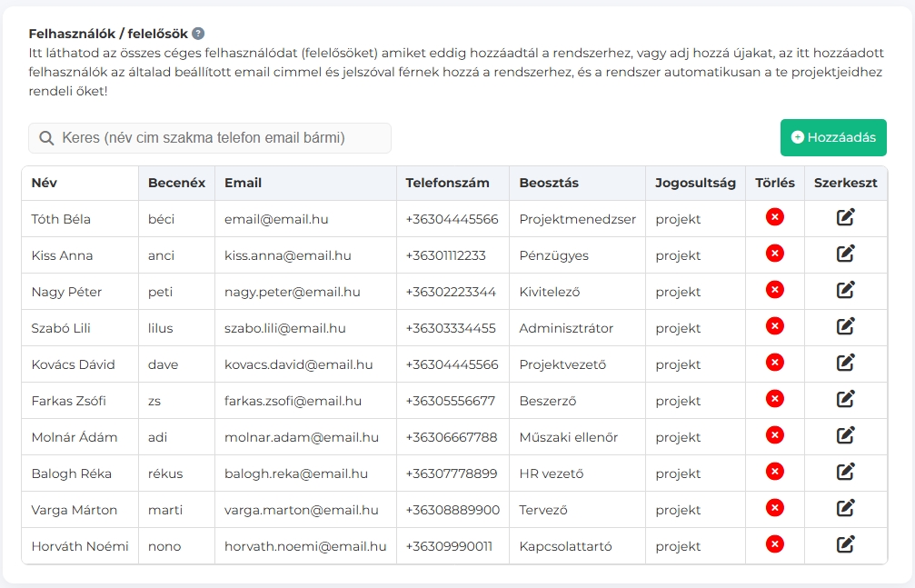Remove Kovács Dávid using the delete icon
The width and height of the screenshot is (915, 588).
click(774, 363)
